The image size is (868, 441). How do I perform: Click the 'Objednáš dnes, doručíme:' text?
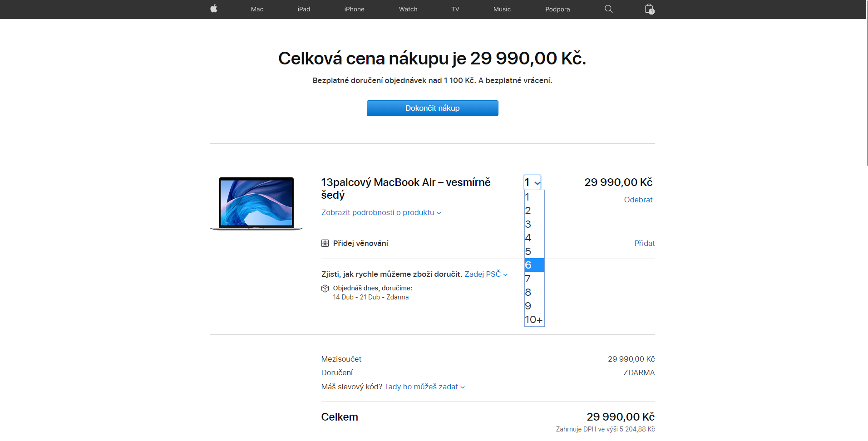click(373, 288)
